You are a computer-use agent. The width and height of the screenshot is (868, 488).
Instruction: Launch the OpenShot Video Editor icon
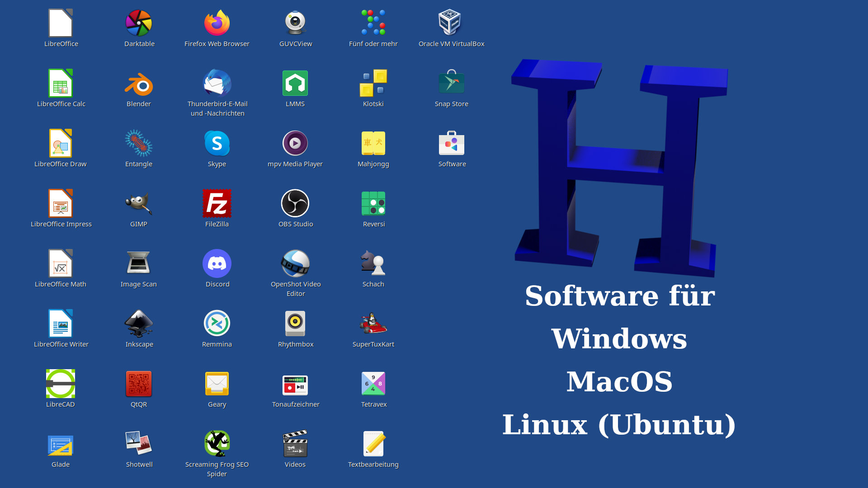point(295,263)
